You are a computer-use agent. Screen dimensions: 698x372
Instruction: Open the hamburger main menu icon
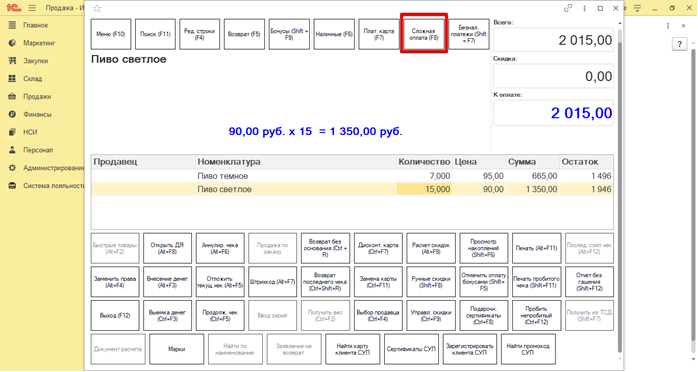pyautogui.click(x=32, y=8)
